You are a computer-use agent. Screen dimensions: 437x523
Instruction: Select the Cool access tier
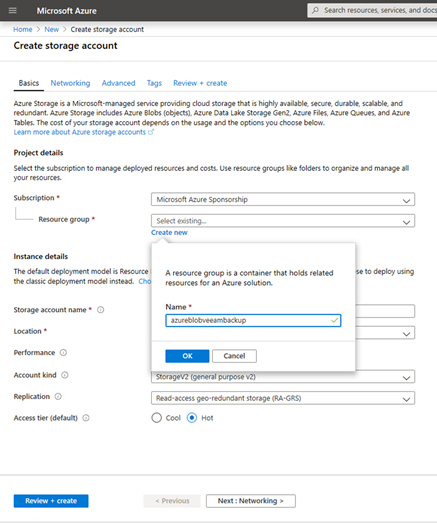[156, 418]
